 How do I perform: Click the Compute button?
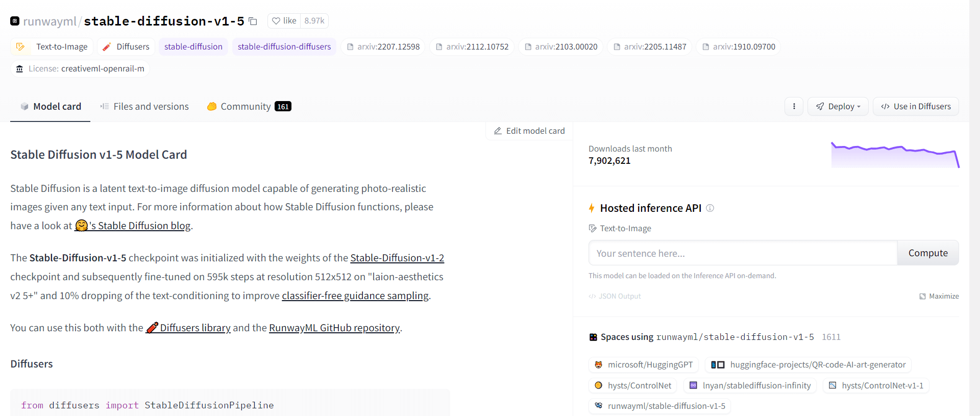pyautogui.click(x=928, y=253)
